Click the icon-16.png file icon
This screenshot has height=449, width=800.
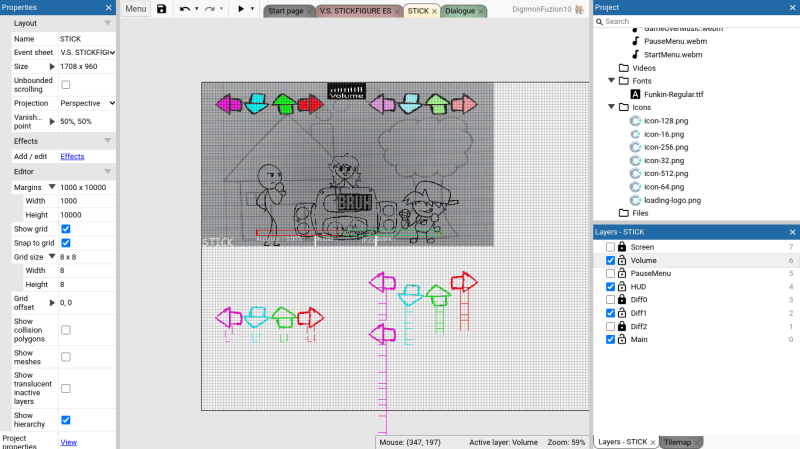point(635,134)
